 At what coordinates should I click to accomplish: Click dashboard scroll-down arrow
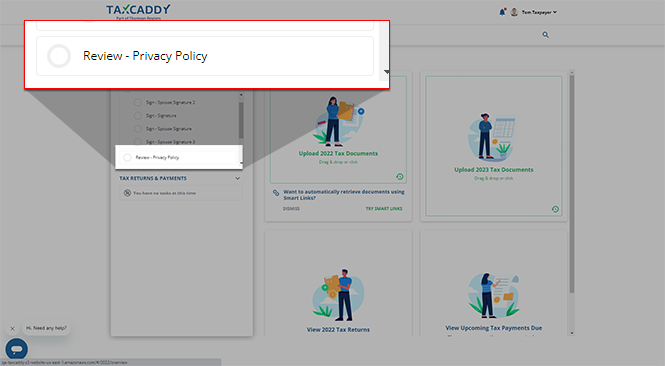click(x=572, y=333)
